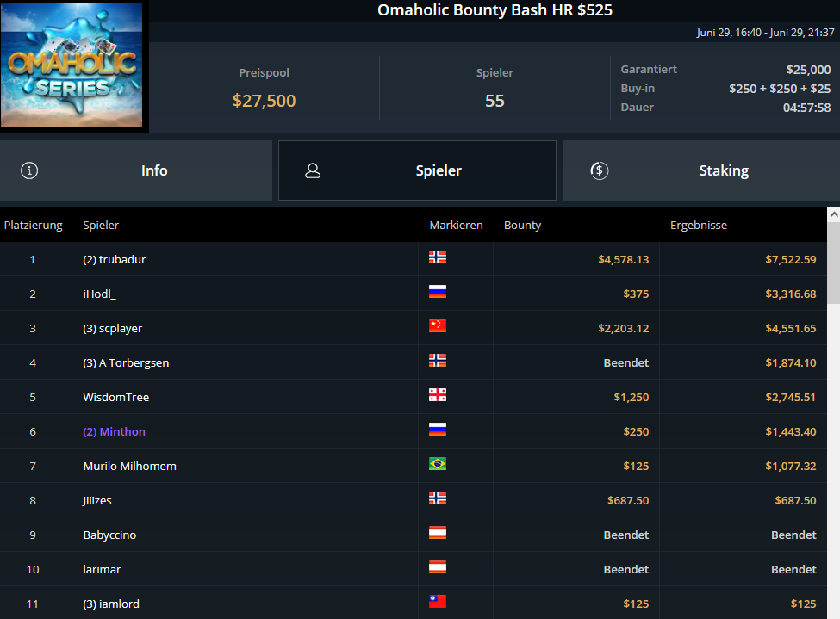The image size is (840, 619).
Task: Click bounty value $4,578.13
Action: click(624, 259)
